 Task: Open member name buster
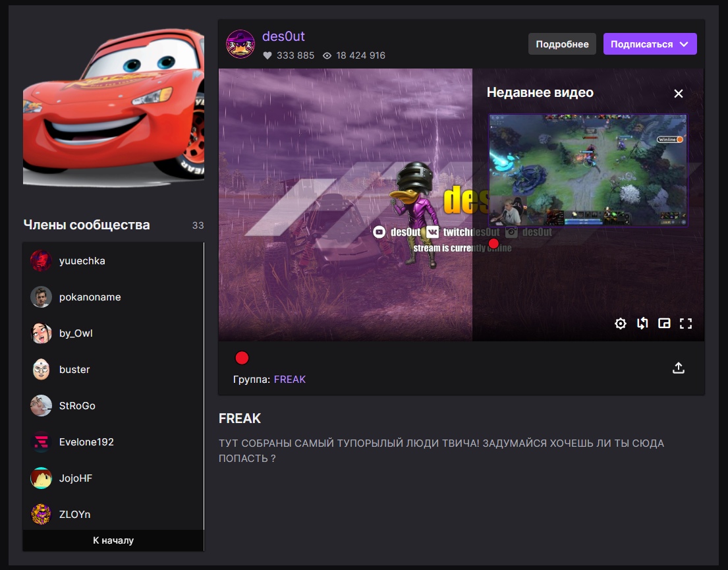click(74, 370)
